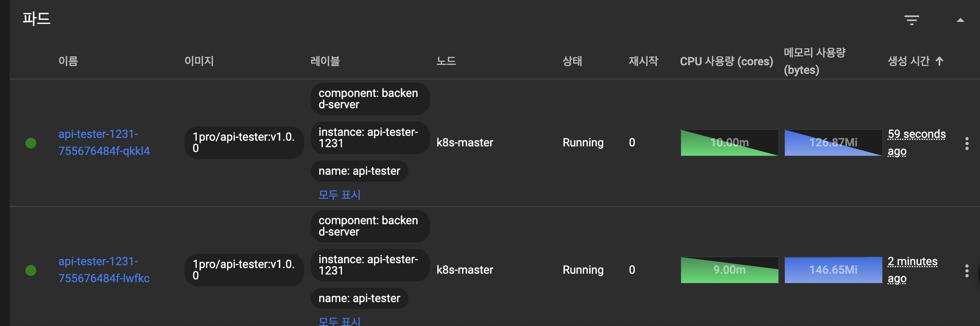The height and width of the screenshot is (326, 980).
Task: Click green status dot of pod lwfkc
Action: [x=31, y=270]
